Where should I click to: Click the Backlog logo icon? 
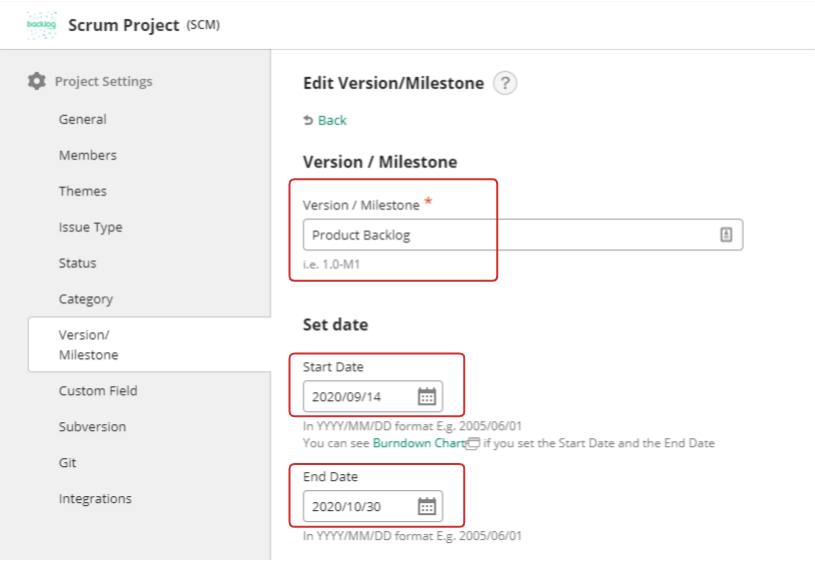tap(41, 25)
